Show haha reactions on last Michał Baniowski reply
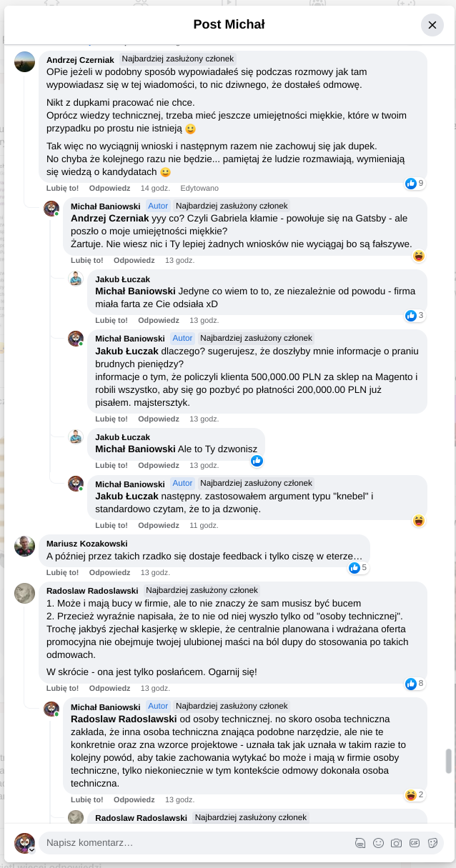 pyautogui.click(x=415, y=795)
